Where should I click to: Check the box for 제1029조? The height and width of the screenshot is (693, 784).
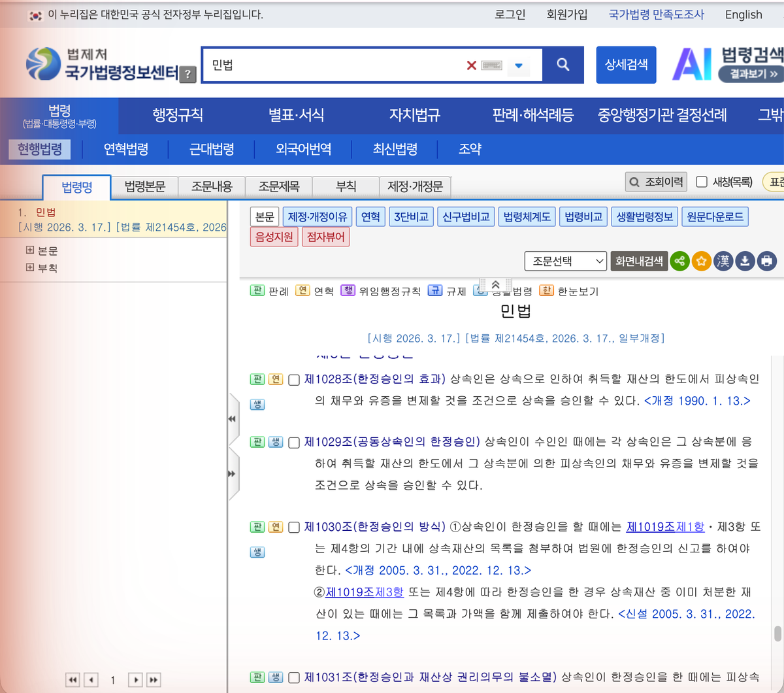pyautogui.click(x=294, y=443)
